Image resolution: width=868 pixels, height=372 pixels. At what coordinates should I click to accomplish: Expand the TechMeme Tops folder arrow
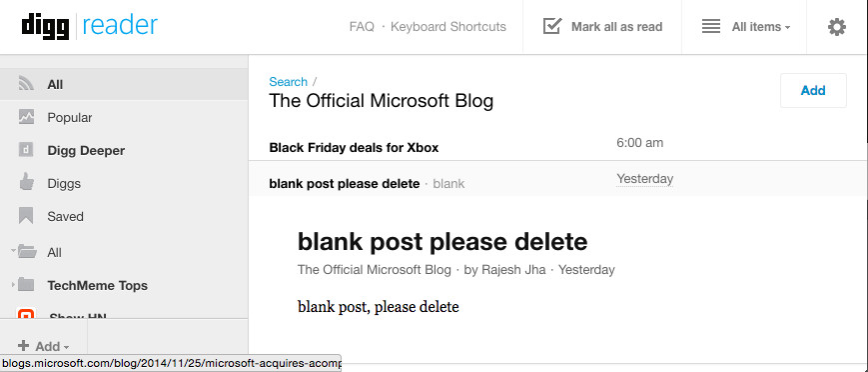13,285
